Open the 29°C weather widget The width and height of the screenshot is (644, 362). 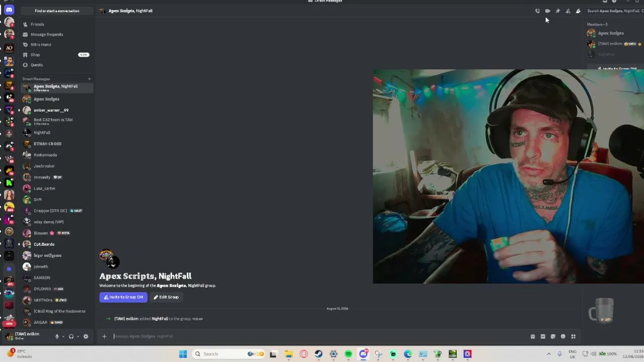pos(19,353)
